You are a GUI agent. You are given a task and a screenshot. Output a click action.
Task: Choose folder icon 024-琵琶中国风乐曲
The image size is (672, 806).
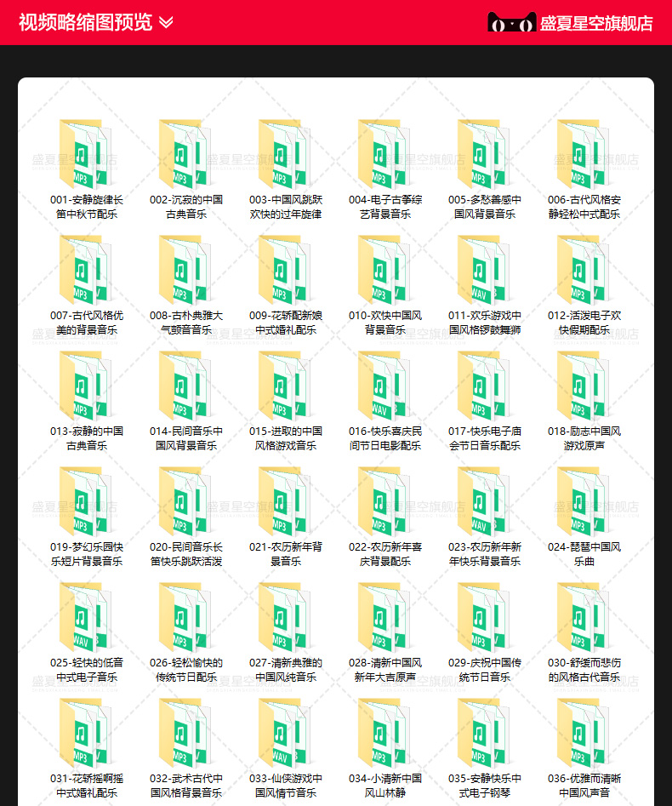(584, 501)
